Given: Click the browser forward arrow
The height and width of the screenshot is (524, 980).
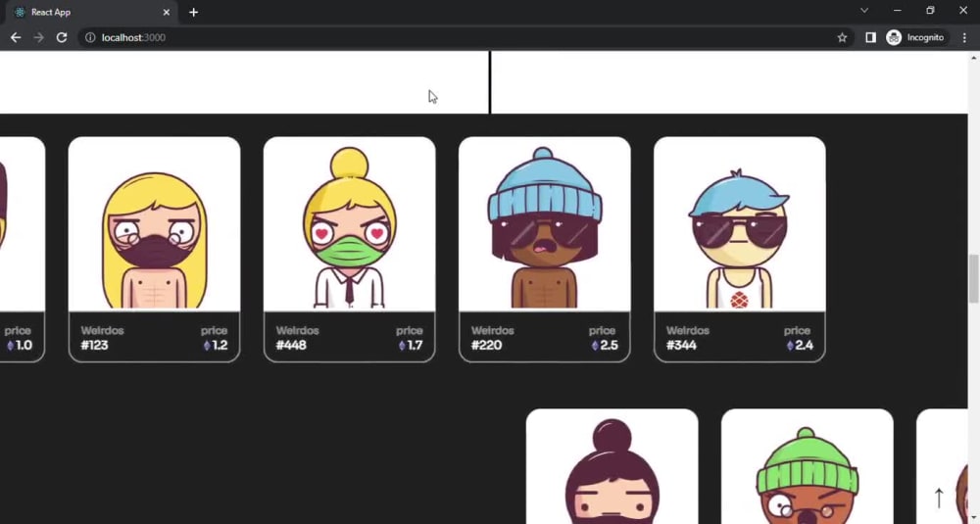Looking at the screenshot, I should point(39,37).
